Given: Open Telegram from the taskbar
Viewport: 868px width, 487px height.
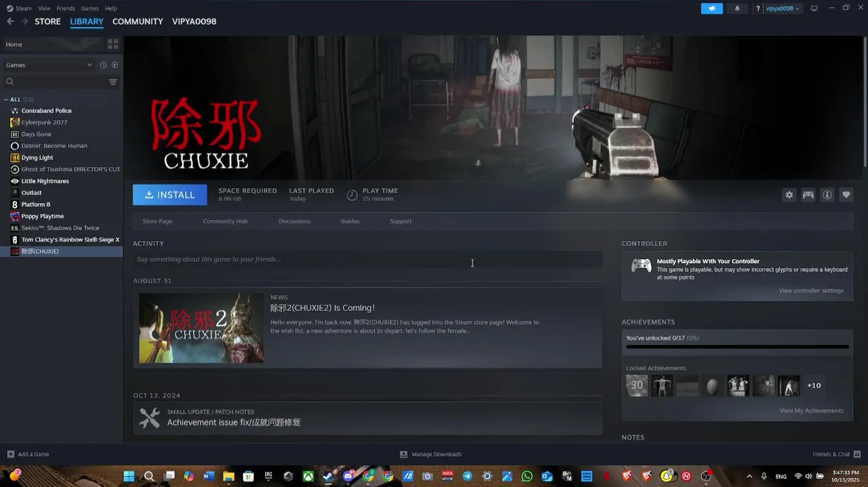Looking at the screenshot, I should [467, 476].
